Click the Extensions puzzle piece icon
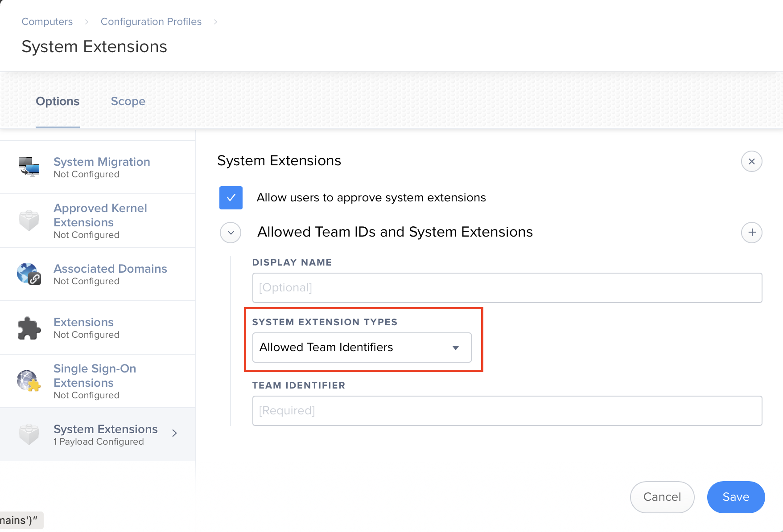This screenshot has height=532, width=783. tap(29, 328)
